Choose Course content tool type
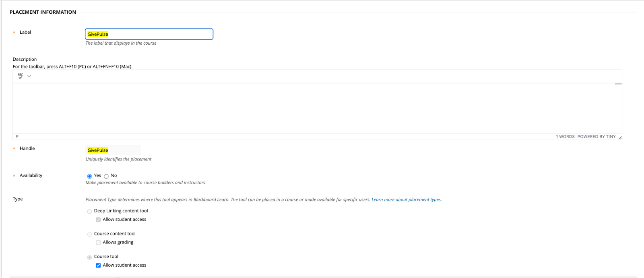This screenshot has width=644, height=278. point(89,234)
